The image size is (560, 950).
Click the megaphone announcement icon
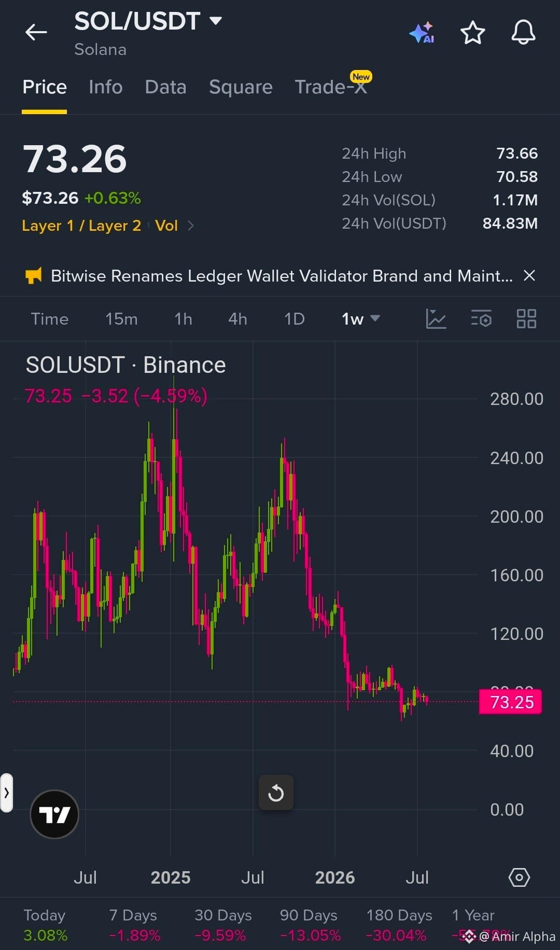pos(33,275)
